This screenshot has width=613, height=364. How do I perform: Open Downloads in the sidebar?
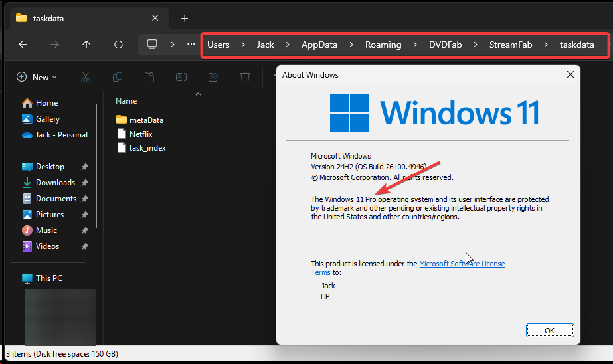click(x=55, y=183)
